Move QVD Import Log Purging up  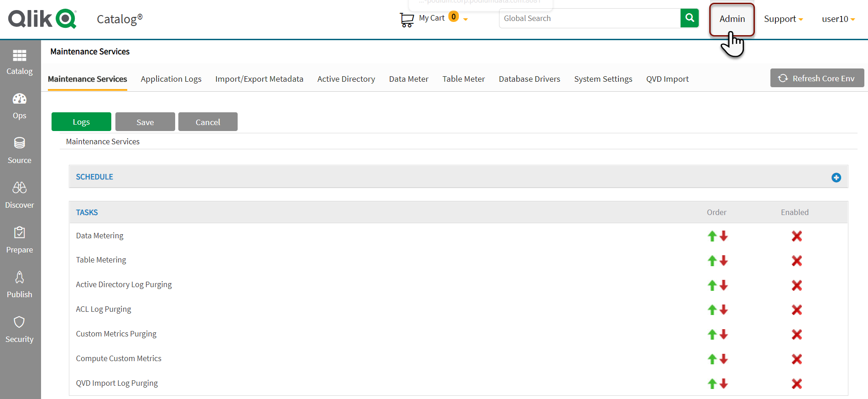(712, 384)
